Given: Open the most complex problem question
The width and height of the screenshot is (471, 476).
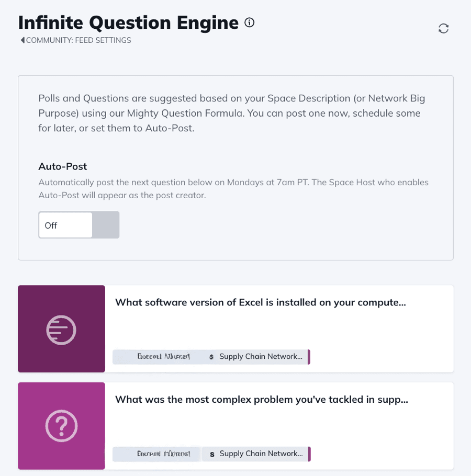Looking at the screenshot, I should pos(262,400).
